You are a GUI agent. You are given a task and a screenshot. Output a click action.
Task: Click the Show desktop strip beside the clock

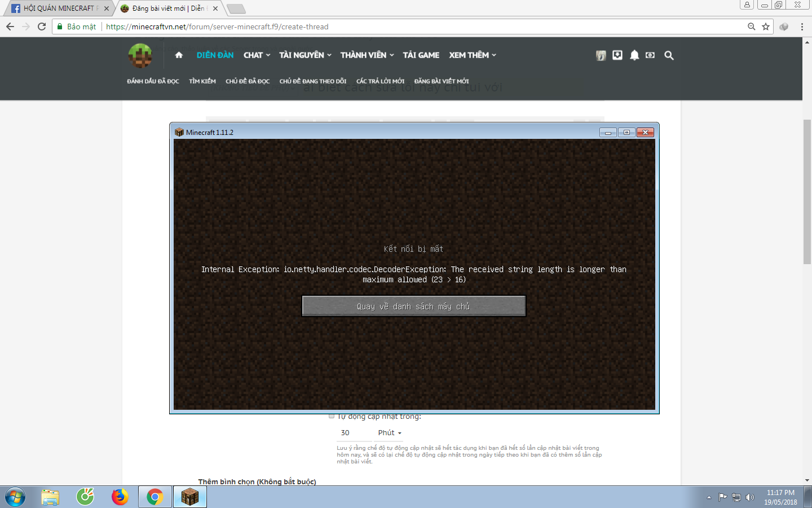pos(808,497)
